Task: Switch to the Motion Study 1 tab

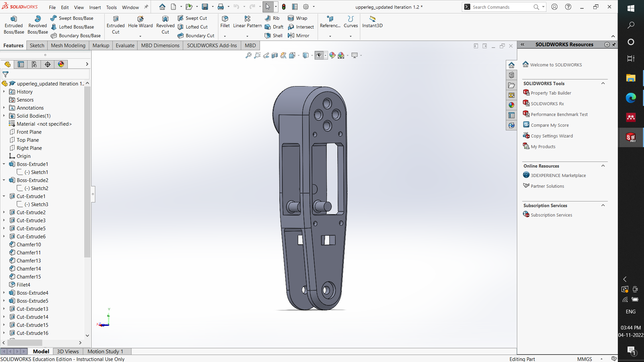Action: (105, 351)
